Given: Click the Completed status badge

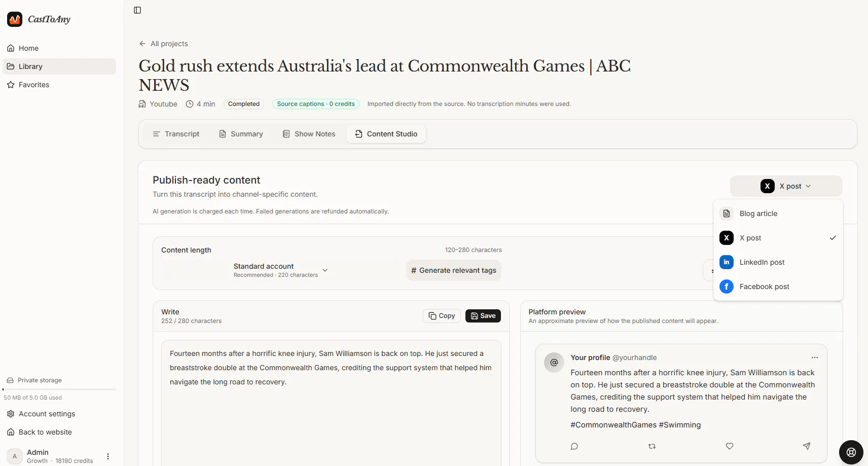Looking at the screenshot, I should [x=244, y=104].
